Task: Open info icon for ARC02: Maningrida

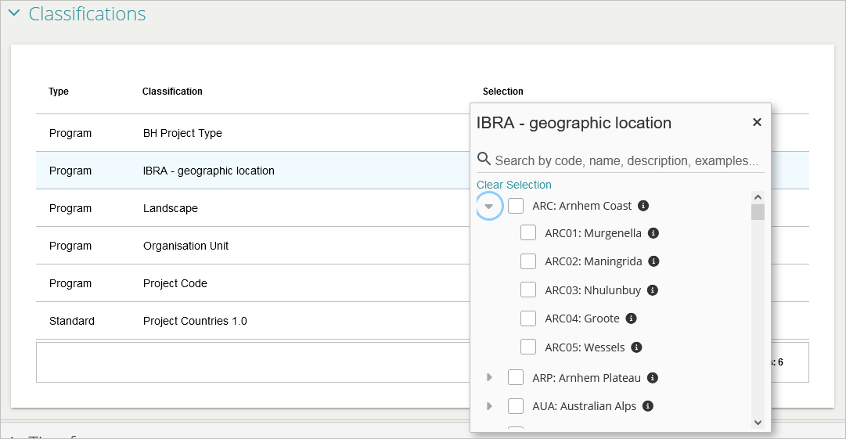Action: tap(653, 261)
